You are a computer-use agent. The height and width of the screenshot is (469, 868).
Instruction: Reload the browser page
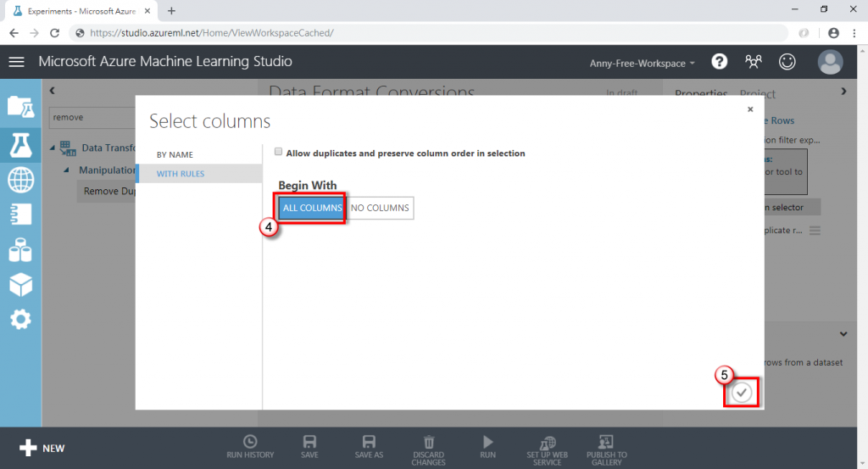pos(54,33)
